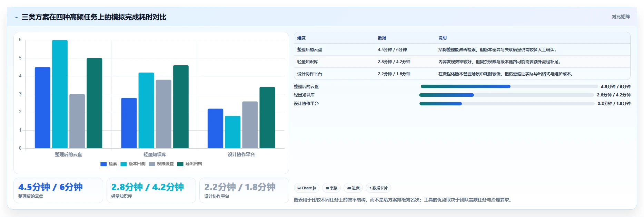Open the 4.5分钟 / 6分钟 stat card
This screenshot has width=644, height=217.
coord(58,190)
